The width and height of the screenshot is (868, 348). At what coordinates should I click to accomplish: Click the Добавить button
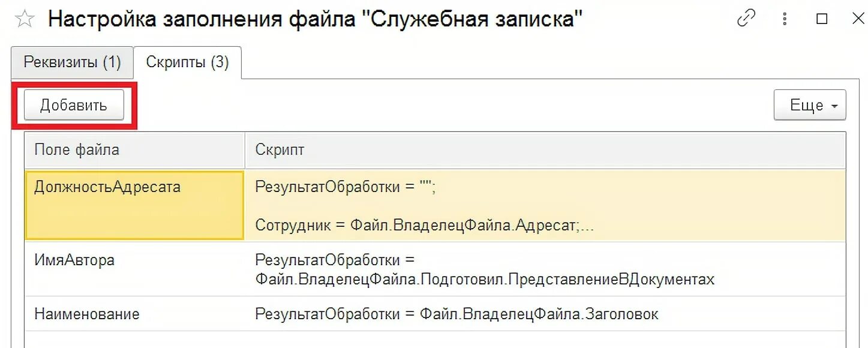(74, 106)
